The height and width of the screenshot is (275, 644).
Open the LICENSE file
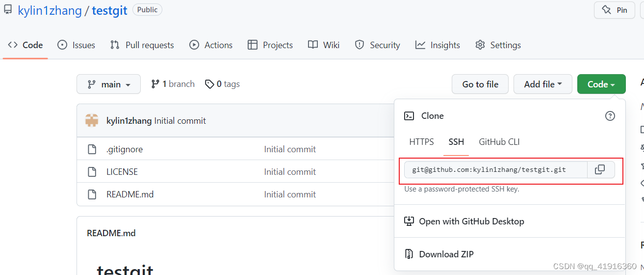(122, 172)
